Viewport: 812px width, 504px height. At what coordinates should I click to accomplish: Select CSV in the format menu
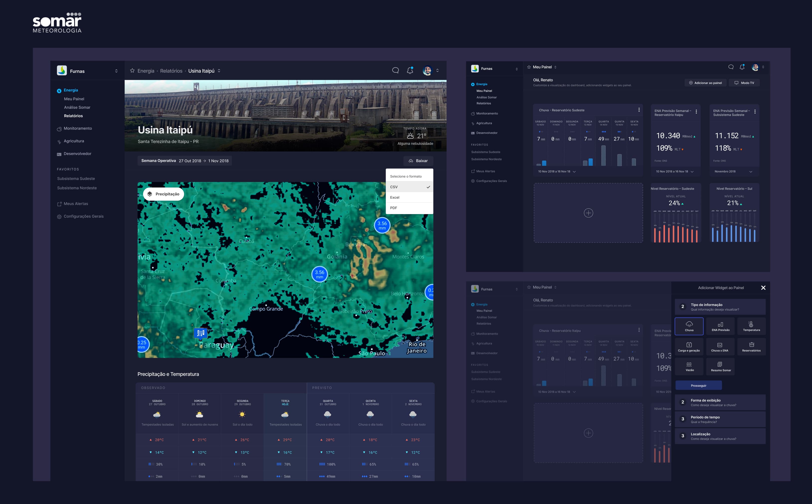(x=409, y=187)
